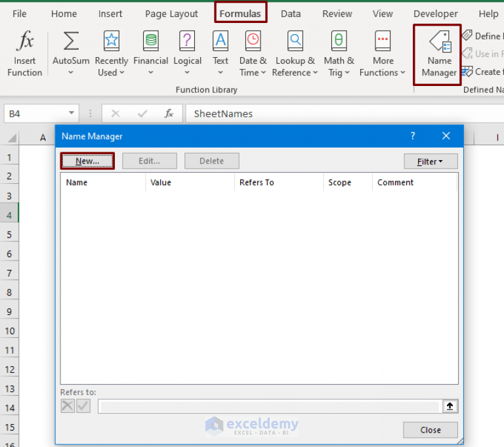Open Lookup & Reference functions

(x=295, y=53)
